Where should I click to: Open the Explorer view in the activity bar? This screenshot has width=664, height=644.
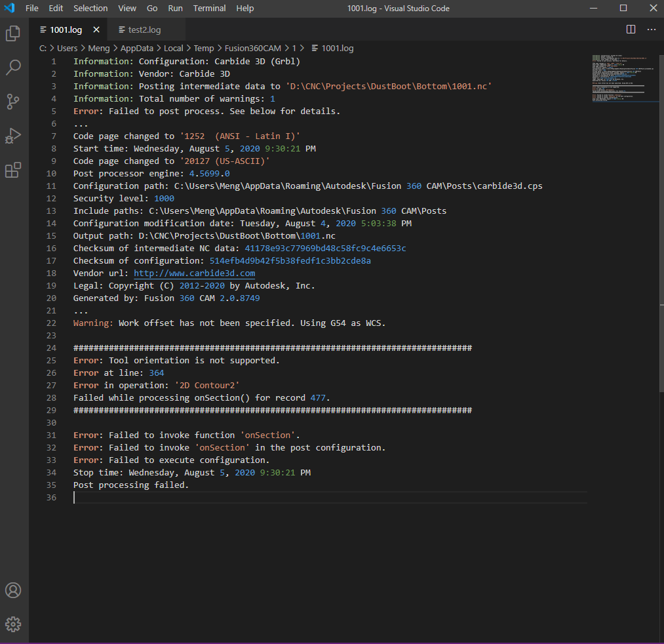tap(13, 33)
